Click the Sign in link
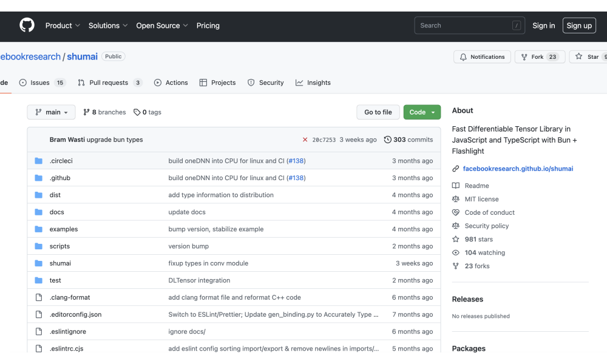Image resolution: width=607 pixels, height=364 pixels. (x=543, y=25)
